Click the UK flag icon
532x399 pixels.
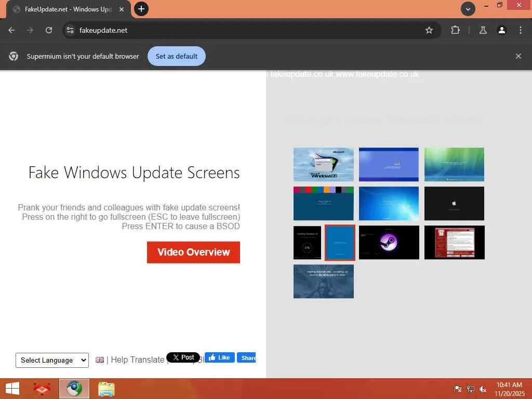100,360
